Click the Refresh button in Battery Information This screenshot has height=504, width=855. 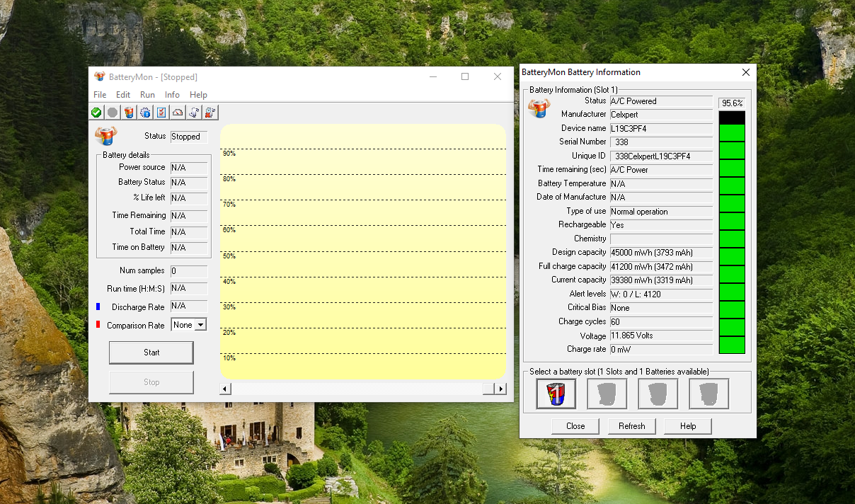631,426
